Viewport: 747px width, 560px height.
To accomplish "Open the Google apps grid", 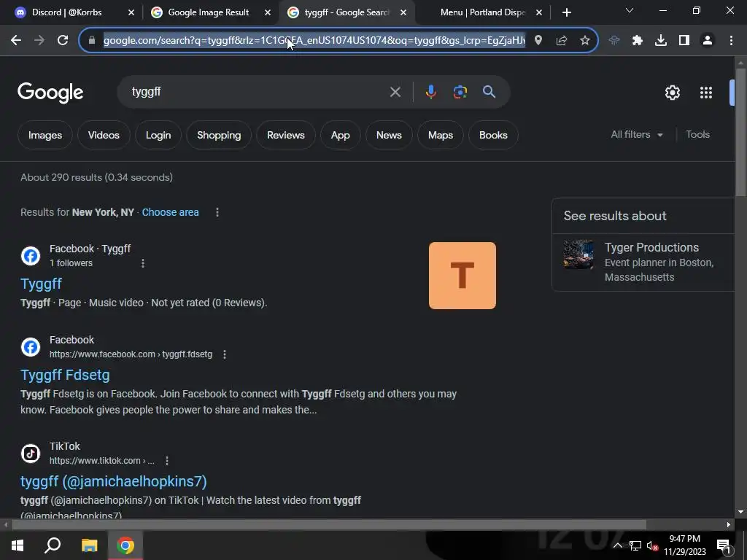I will [706, 93].
